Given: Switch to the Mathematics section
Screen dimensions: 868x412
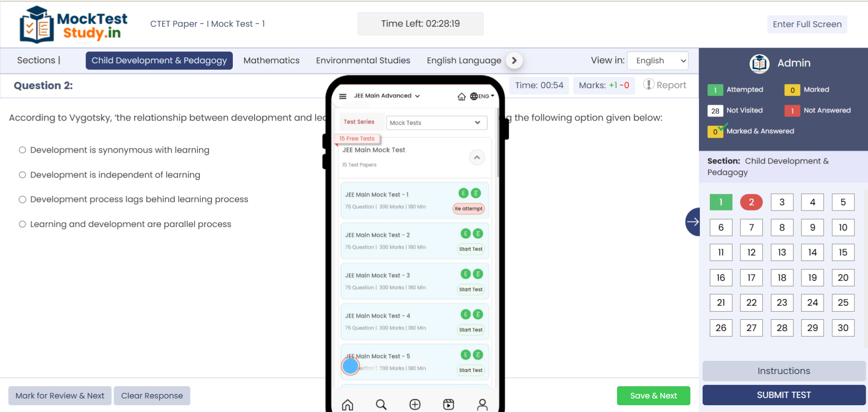Looking at the screenshot, I should [271, 61].
